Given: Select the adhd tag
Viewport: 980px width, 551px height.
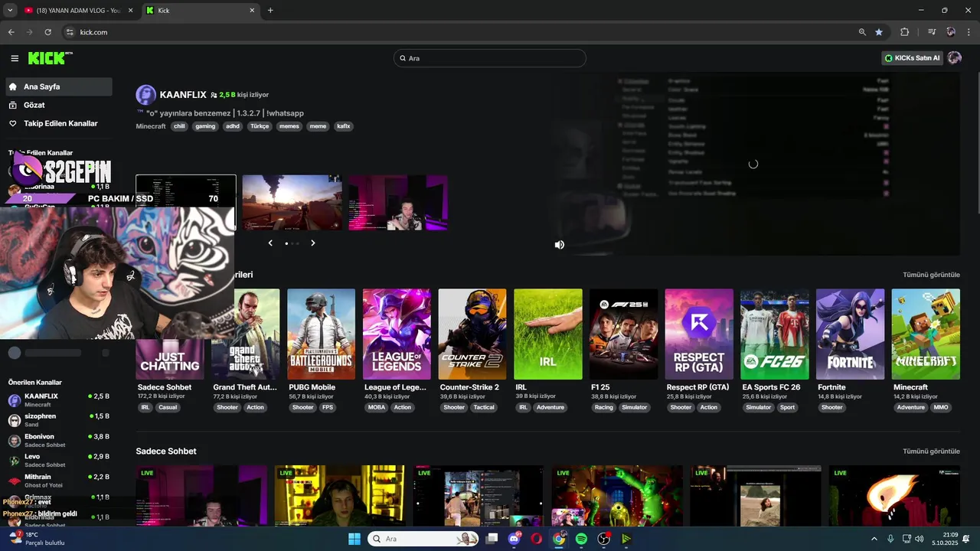Looking at the screenshot, I should pyautogui.click(x=233, y=126).
